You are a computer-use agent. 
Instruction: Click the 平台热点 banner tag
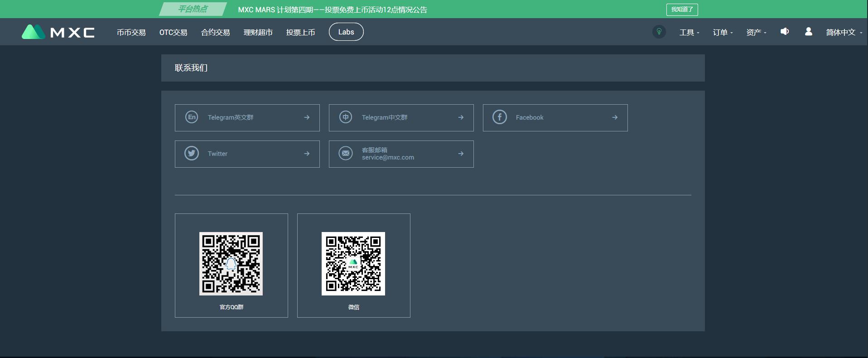pyautogui.click(x=193, y=9)
